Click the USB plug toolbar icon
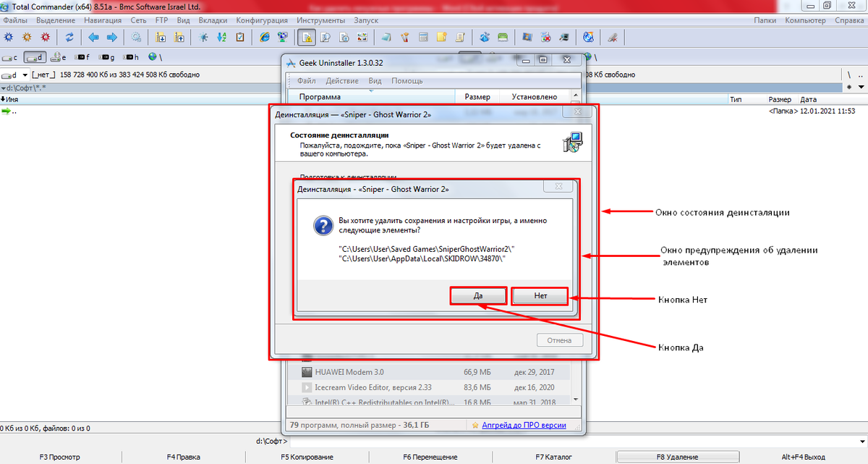 (x=613, y=37)
